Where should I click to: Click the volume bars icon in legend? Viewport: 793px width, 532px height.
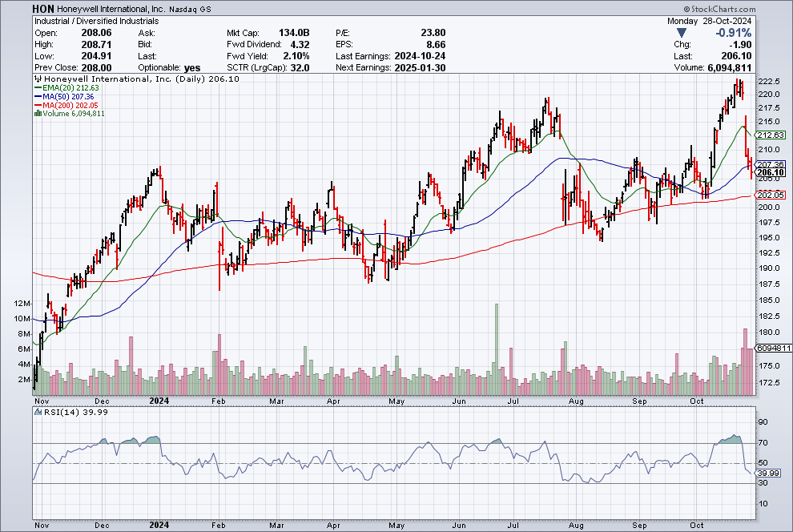pos(38,113)
